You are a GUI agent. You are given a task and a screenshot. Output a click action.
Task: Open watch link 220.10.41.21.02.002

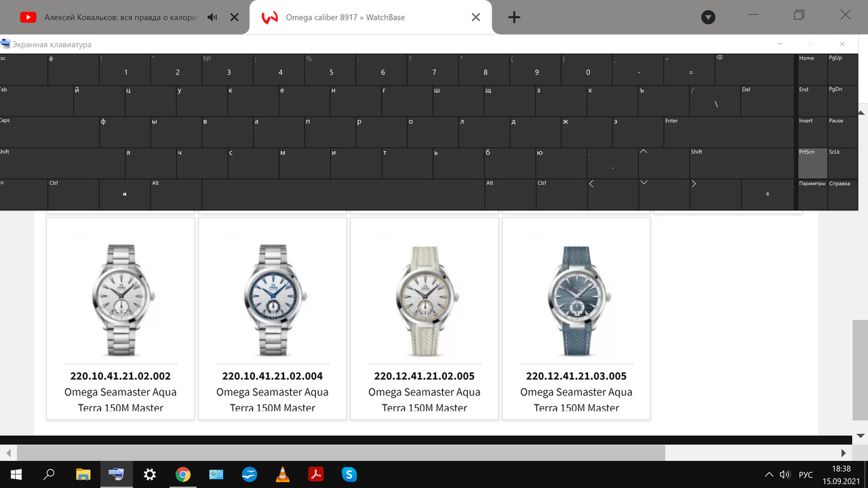[x=121, y=375]
